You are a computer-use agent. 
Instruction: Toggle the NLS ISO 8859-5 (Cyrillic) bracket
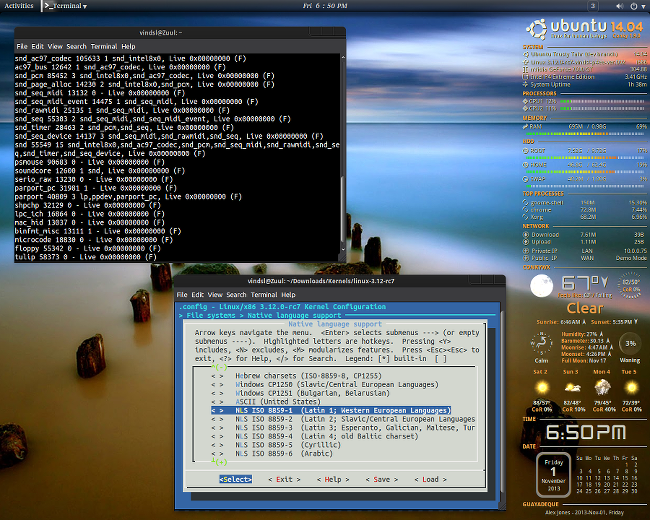[217, 445]
